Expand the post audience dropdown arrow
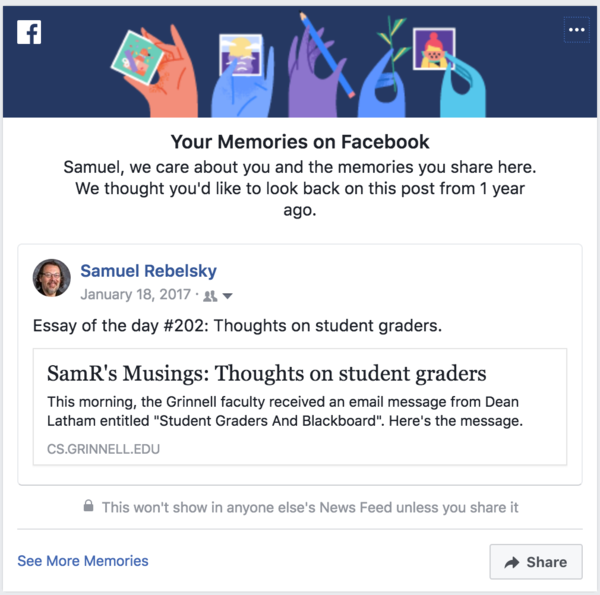The image size is (600, 595). tap(227, 296)
